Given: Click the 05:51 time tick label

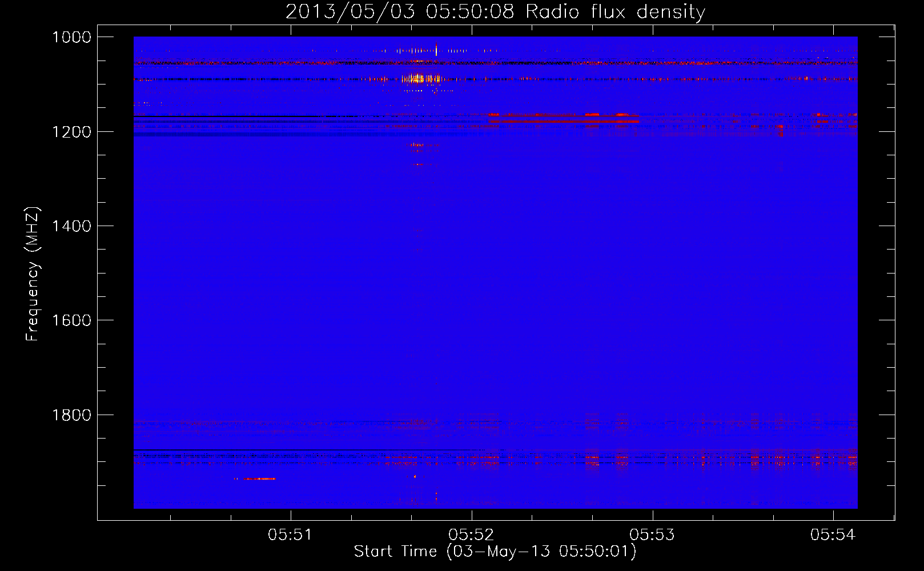Looking at the screenshot, I should point(291,534).
